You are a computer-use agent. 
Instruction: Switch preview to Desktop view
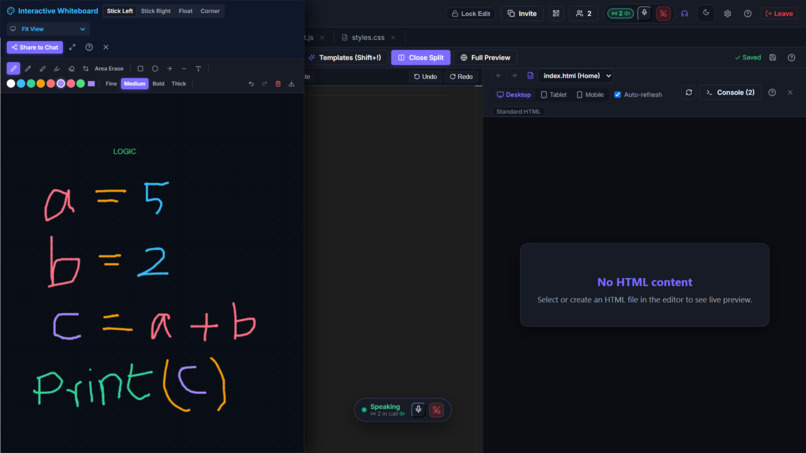point(514,95)
